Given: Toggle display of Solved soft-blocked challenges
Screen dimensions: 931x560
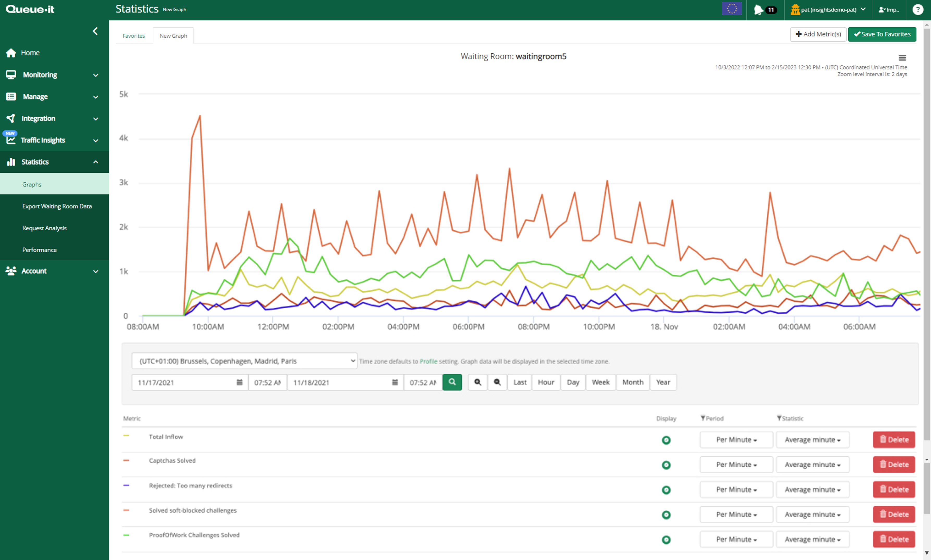Looking at the screenshot, I should pos(666,515).
